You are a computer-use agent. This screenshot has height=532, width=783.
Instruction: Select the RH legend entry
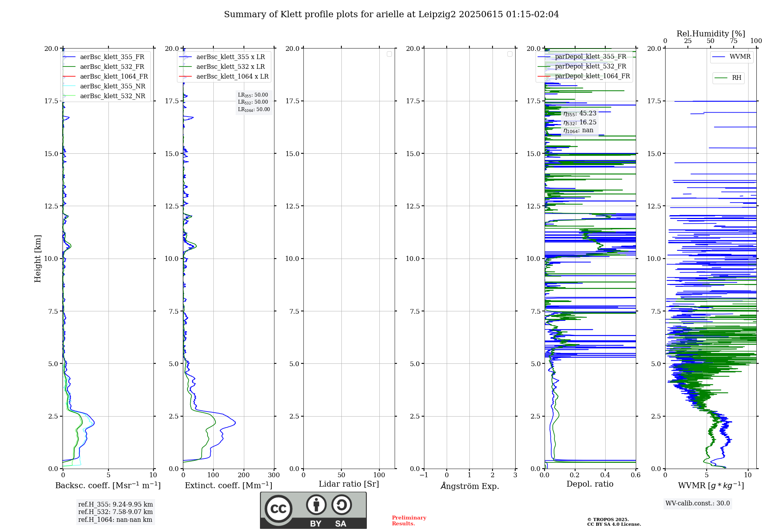(736, 78)
